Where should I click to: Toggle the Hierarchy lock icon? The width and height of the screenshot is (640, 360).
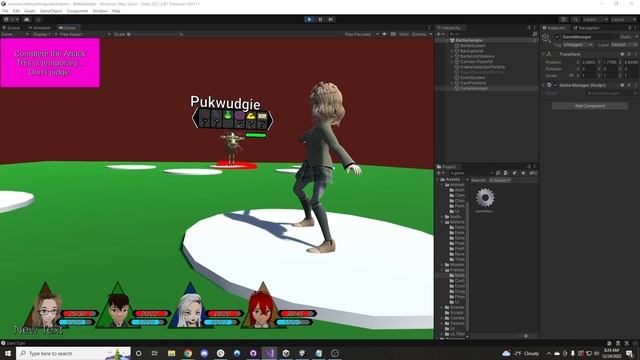pos(529,28)
